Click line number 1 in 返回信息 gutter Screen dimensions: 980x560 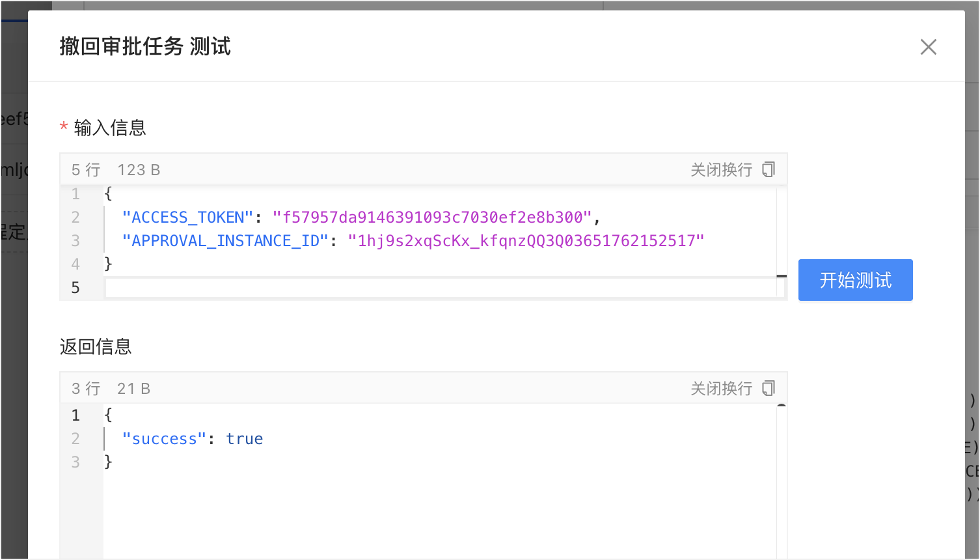coord(76,415)
